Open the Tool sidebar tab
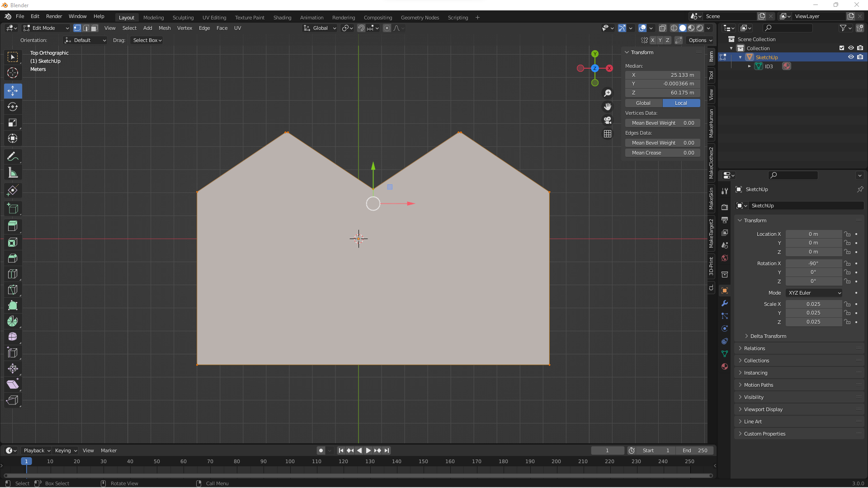 click(712, 75)
